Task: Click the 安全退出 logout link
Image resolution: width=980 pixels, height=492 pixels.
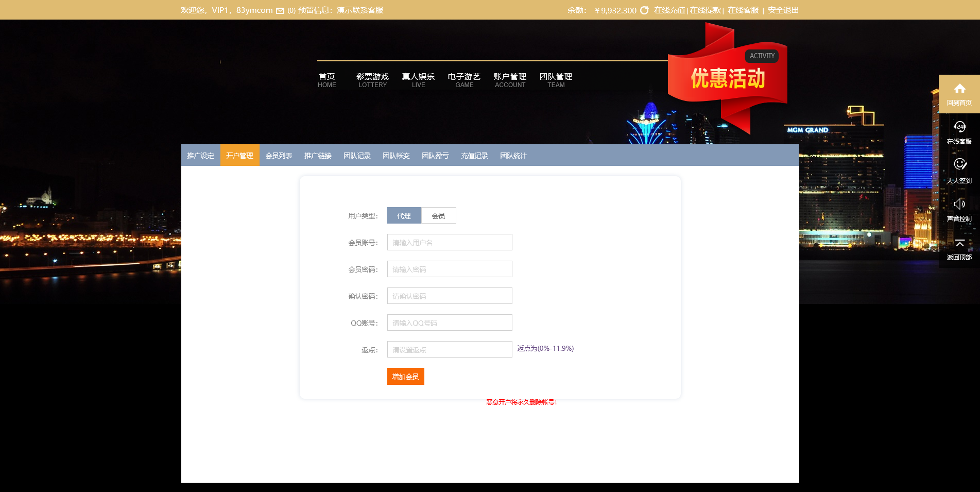Action: pos(783,10)
